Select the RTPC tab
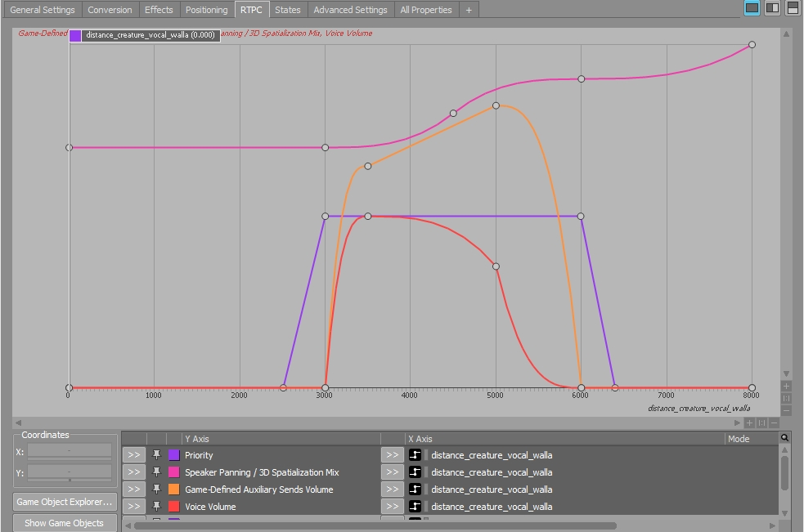Viewport: 804px width, 532px height. coord(251,10)
